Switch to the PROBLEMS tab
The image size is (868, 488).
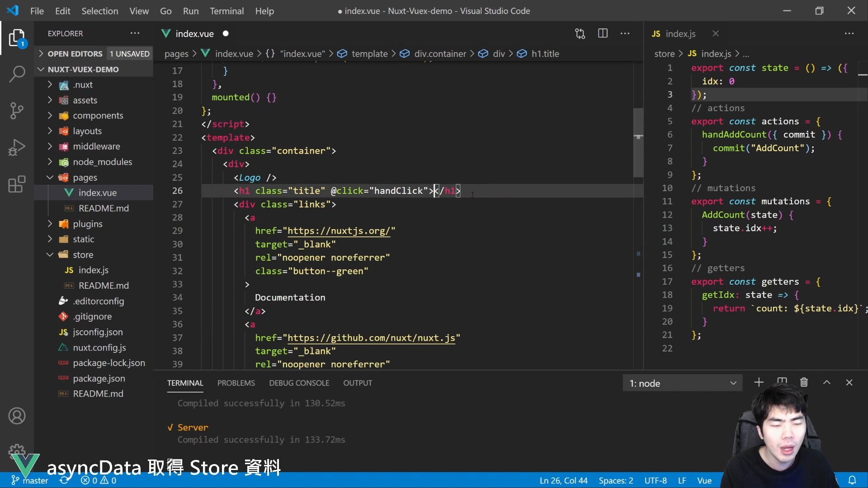(236, 383)
